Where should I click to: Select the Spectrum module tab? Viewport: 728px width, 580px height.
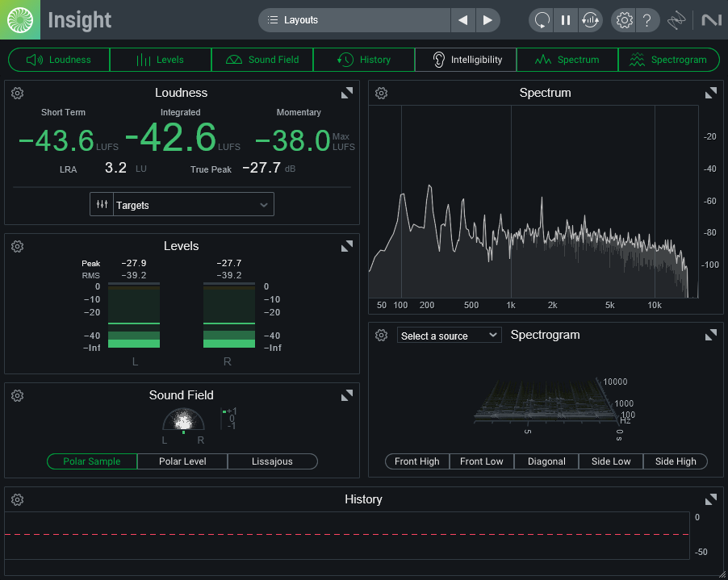pyautogui.click(x=567, y=59)
